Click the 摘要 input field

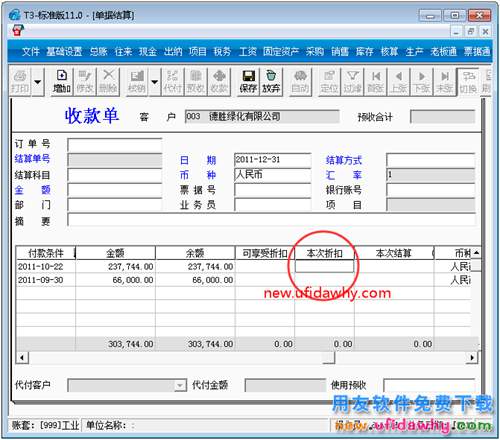pyautogui.click(x=271, y=220)
